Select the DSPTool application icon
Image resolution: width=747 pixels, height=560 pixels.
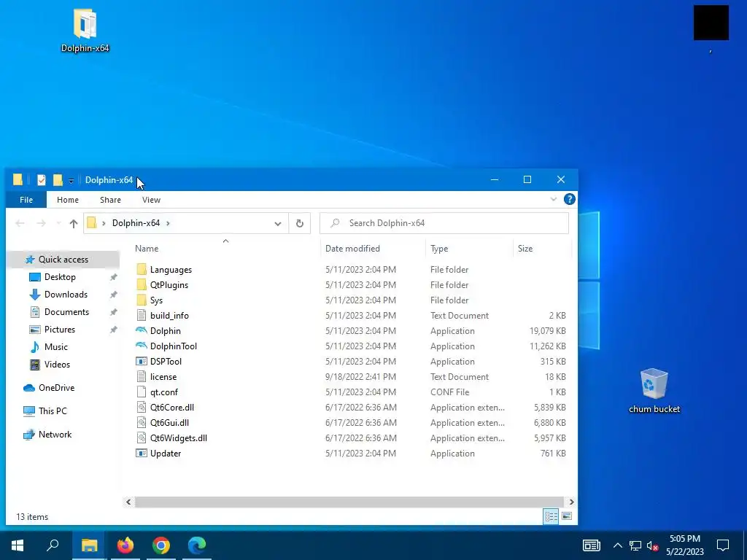[x=141, y=362]
